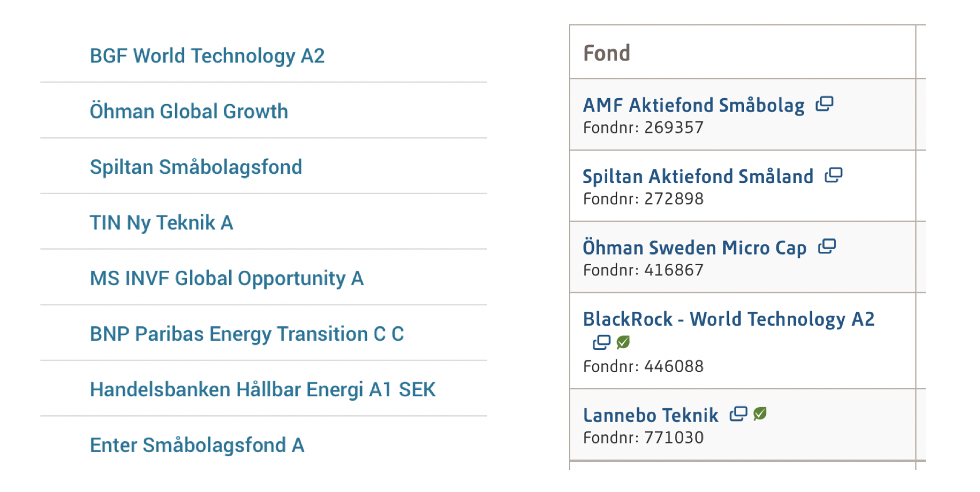Click the Öhman Sweden Micro Cap title

coord(695,248)
